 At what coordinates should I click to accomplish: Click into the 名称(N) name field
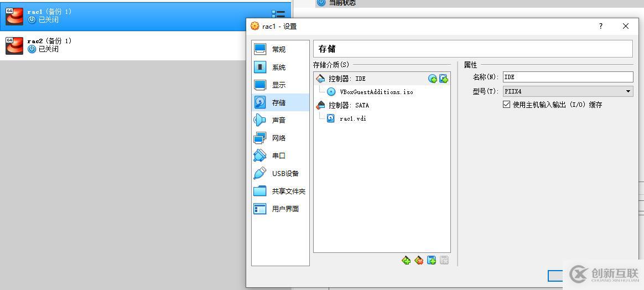tap(568, 77)
